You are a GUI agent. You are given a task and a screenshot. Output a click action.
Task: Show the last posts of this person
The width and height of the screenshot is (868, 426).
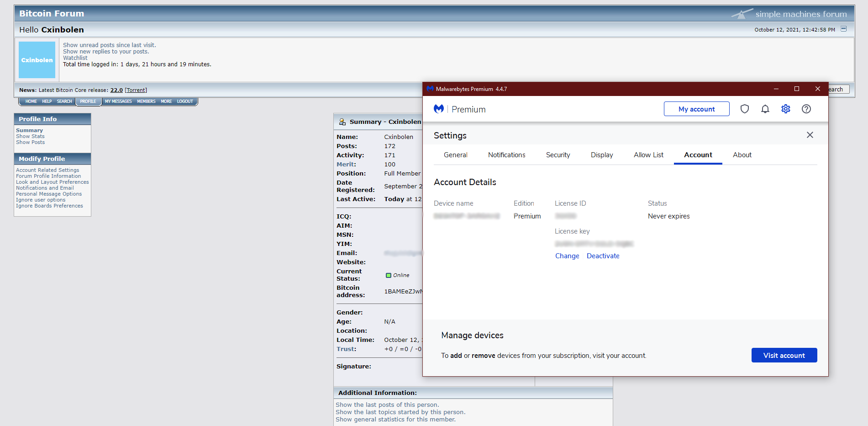click(x=387, y=405)
